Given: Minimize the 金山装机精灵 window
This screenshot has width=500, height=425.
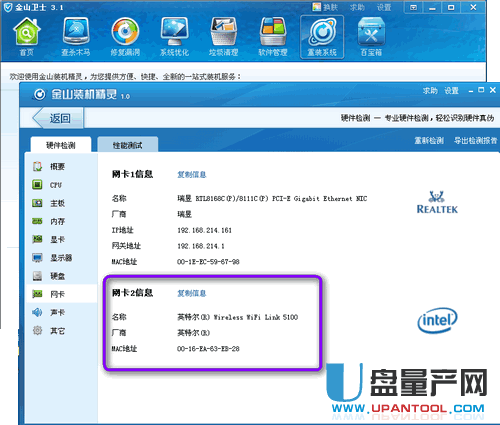Looking at the screenshot, I should pyautogui.click(x=471, y=90).
